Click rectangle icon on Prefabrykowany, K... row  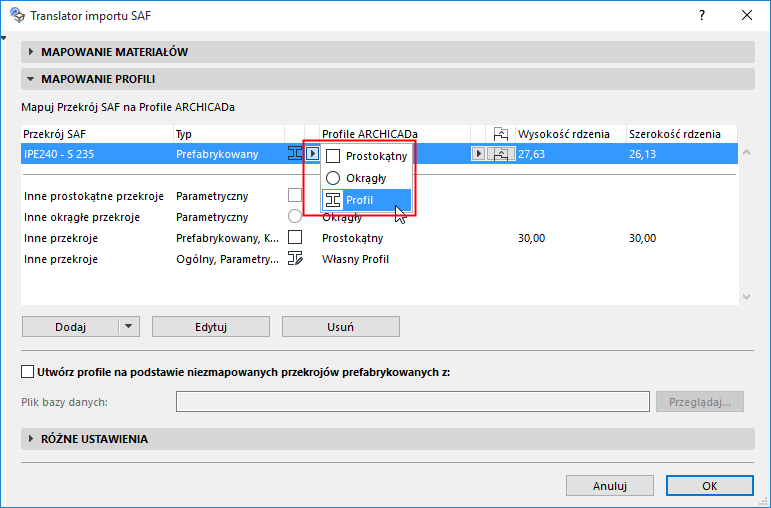tap(295, 238)
